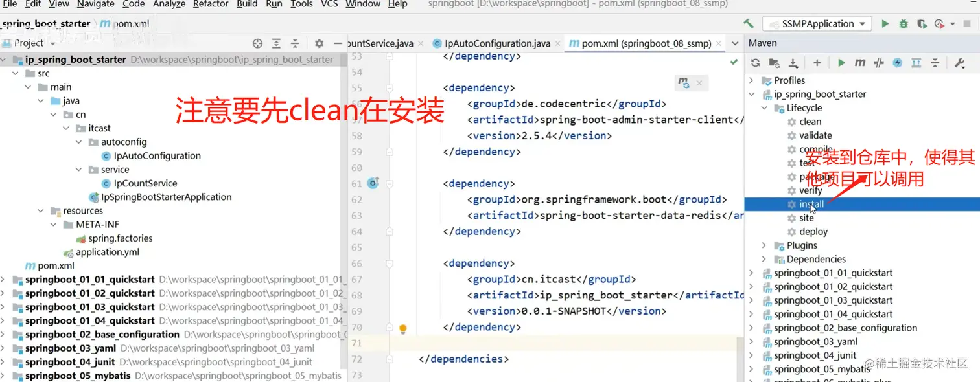980x382 pixels.
Task: Open Maven Settings wrench icon
Action: [x=960, y=63]
